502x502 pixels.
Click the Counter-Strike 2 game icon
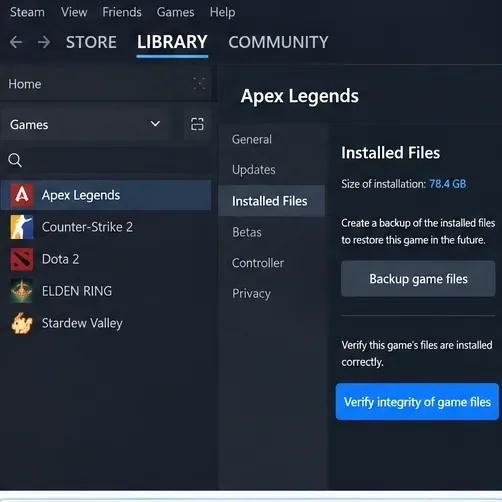pyautogui.click(x=22, y=227)
